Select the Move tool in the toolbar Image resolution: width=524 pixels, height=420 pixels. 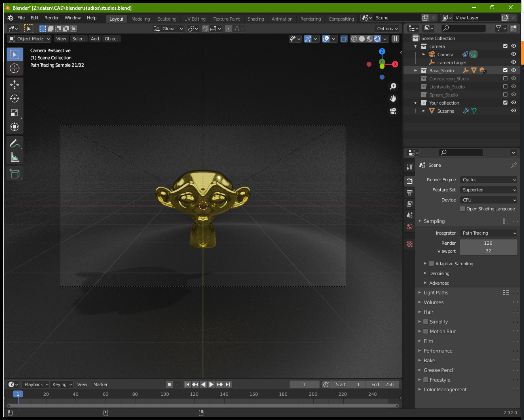click(x=15, y=84)
